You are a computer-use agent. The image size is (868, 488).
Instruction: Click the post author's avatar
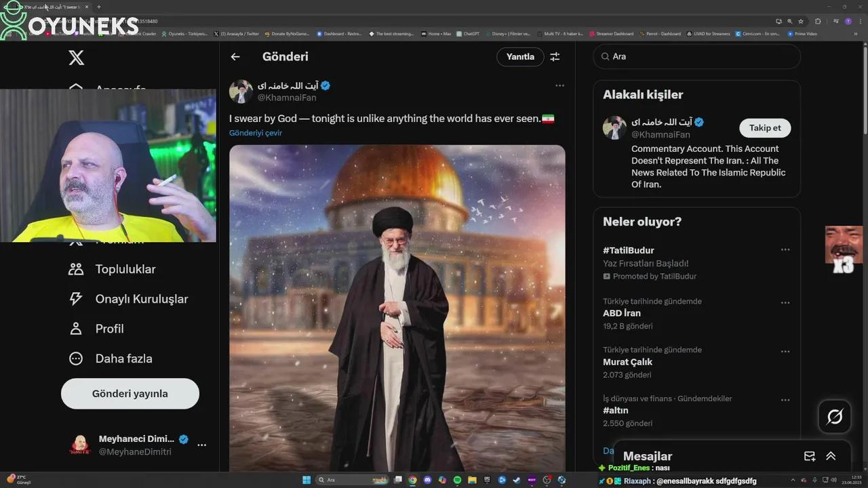[x=241, y=91]
